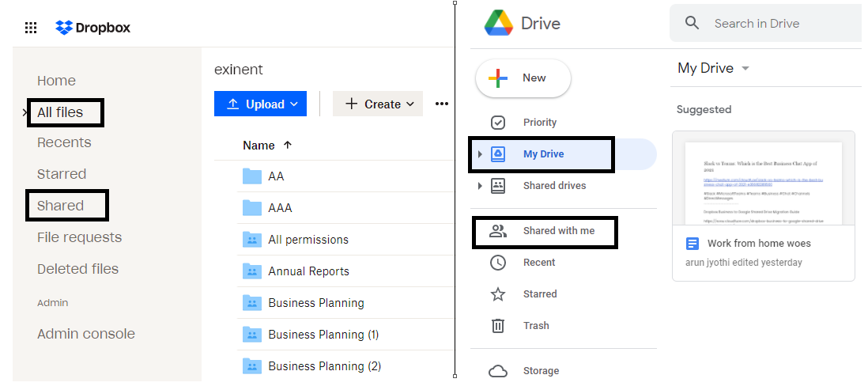
Task: Open Recents in the Dropbox sidebar
Action: pos(64,142)
